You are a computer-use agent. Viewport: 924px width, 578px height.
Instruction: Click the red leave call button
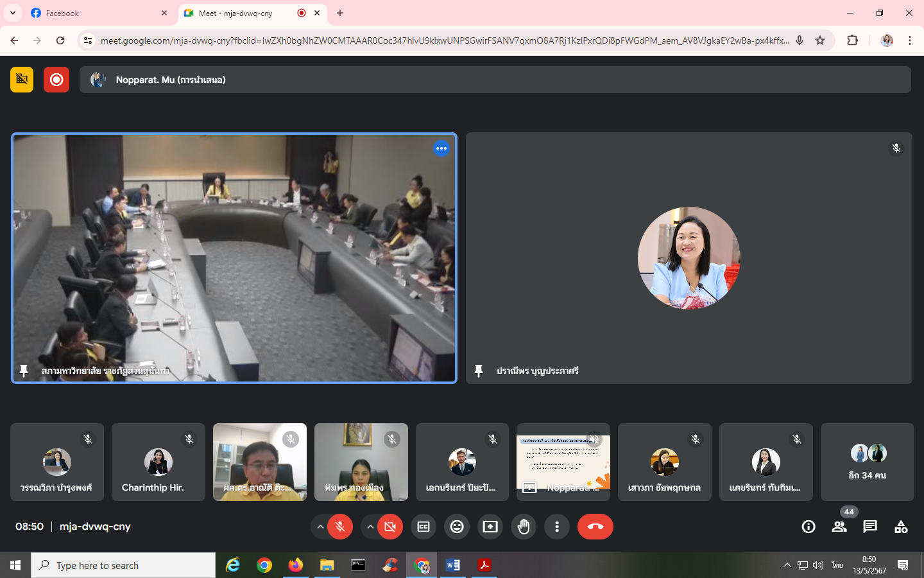tap(595, 527)
